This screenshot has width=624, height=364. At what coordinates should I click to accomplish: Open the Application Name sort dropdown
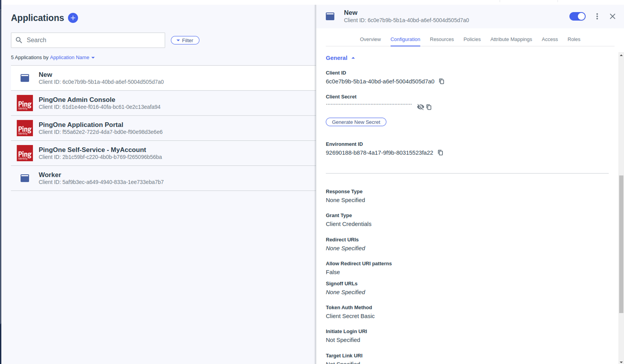(x=72, y=57)
